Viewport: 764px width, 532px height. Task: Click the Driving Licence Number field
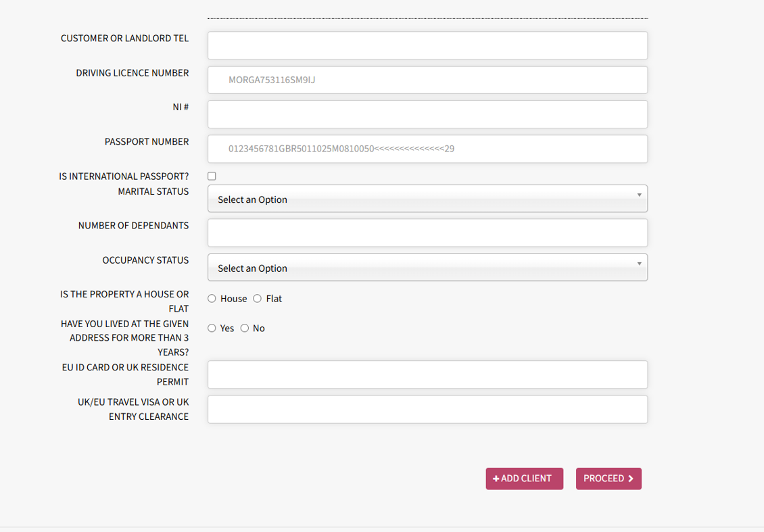coord(427,80)
